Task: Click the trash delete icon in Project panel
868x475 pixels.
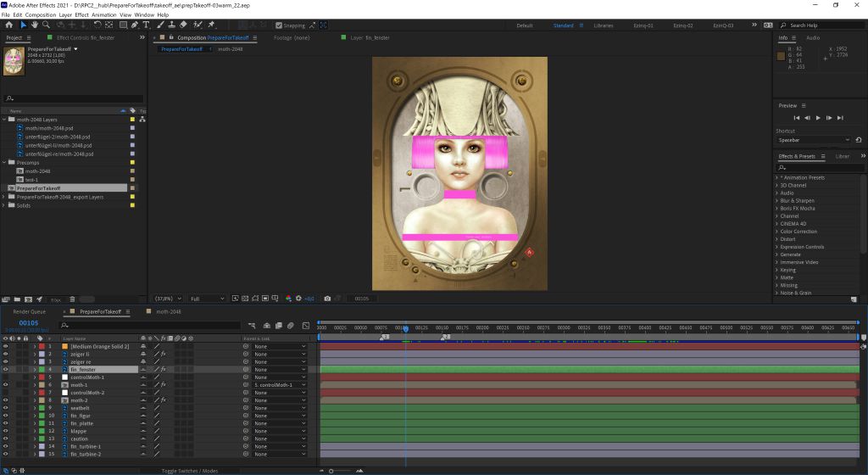Action: point(72,299)
